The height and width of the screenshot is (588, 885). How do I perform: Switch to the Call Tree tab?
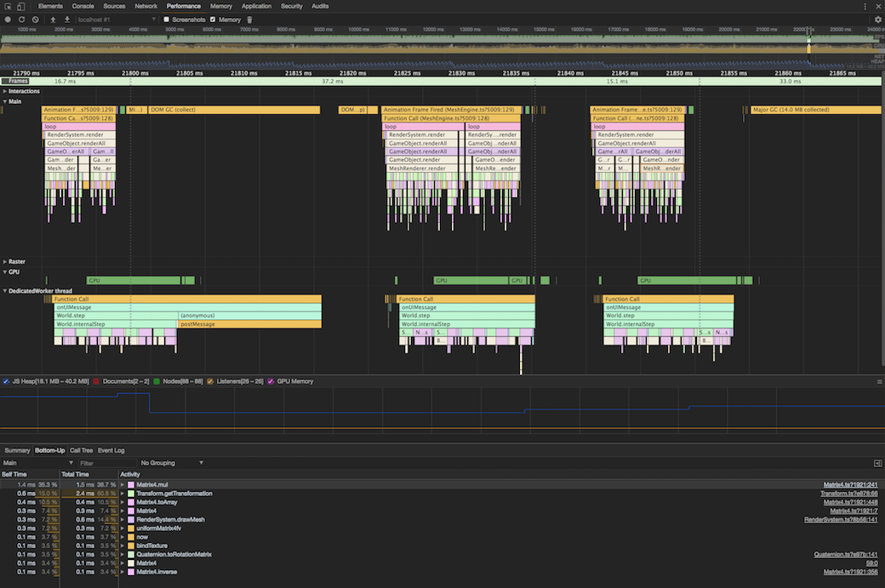point(82,450)
